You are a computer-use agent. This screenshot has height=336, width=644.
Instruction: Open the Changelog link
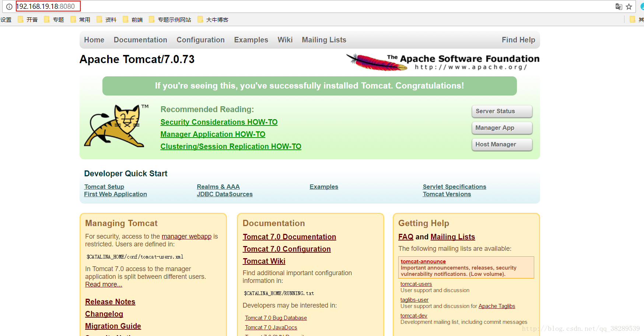(x=104, y=314)
